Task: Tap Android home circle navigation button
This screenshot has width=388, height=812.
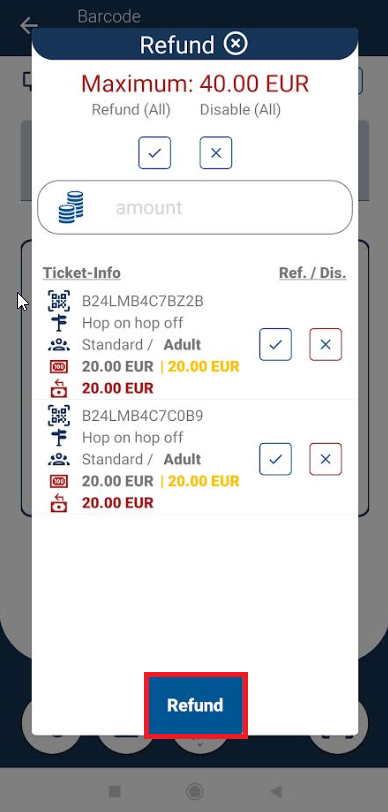Action: (x=194, y=791)
